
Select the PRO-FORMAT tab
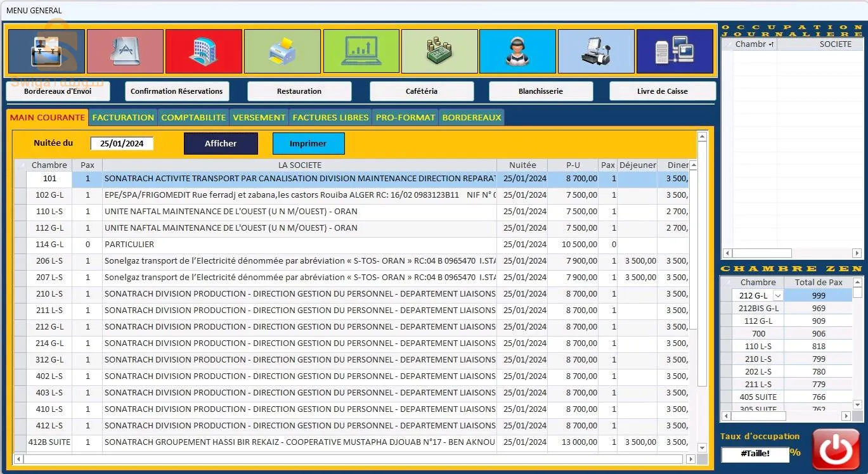[x=405, y=117]
